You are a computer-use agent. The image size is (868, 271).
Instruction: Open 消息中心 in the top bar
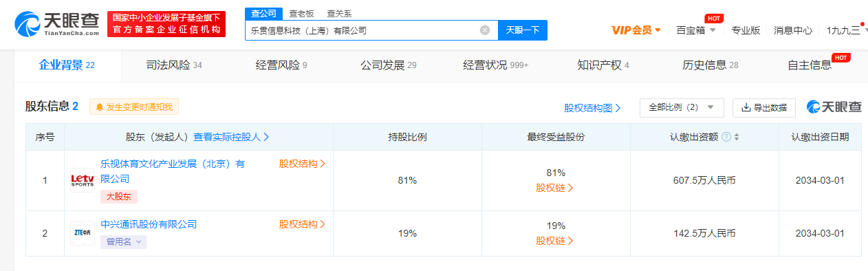[793, 30]
